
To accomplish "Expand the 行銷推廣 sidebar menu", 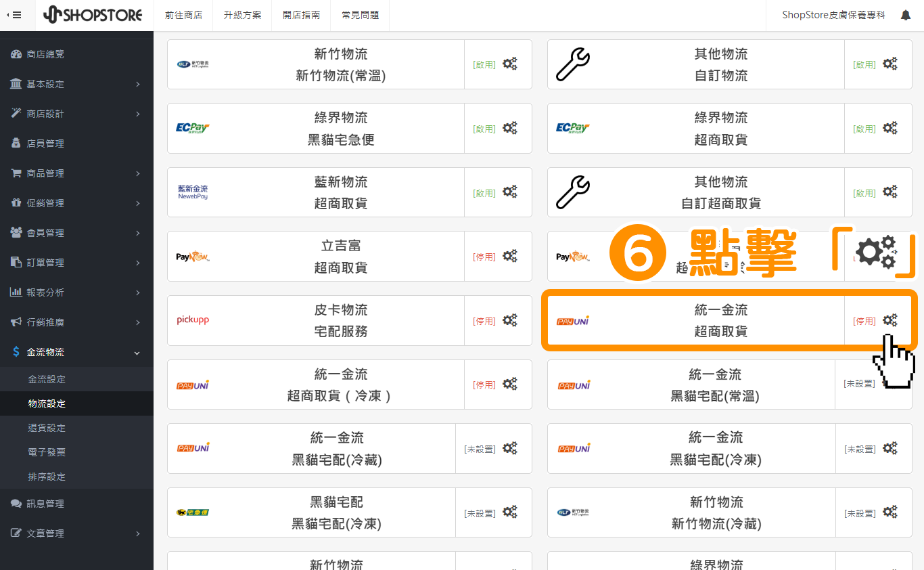I will tap(76, 322).
